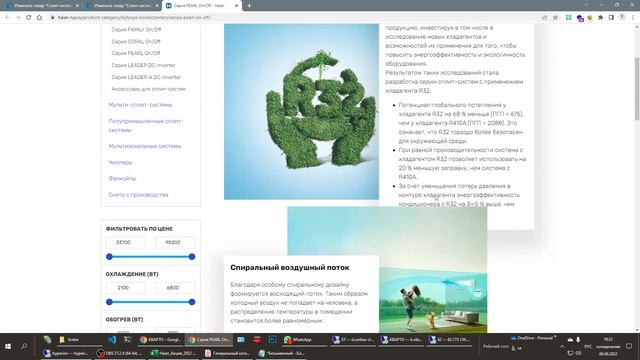Toggle browser side panel icon

point(611,18)
